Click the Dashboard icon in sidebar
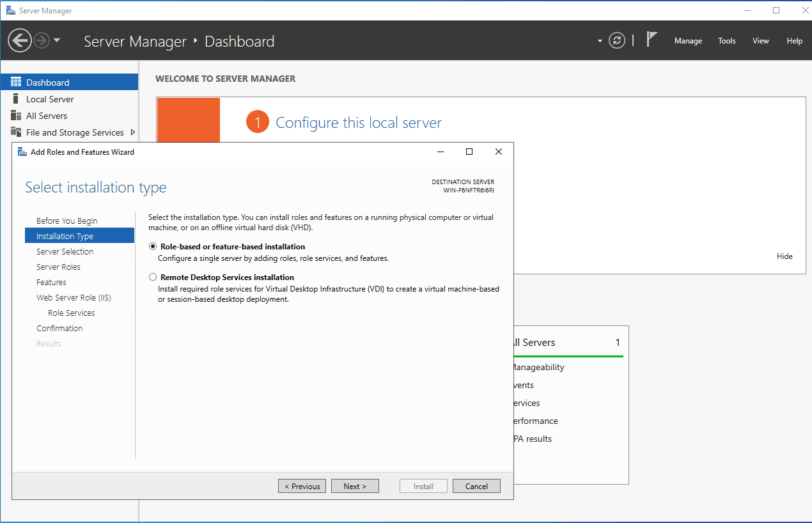Viewport: 812px width, 523px height. point(16,82)
